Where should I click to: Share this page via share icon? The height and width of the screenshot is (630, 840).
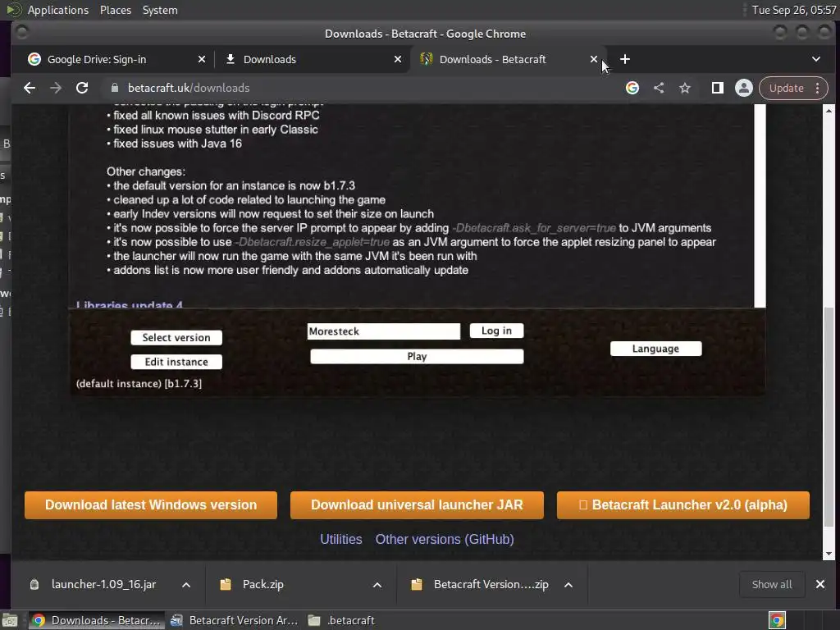pos(659,88)
